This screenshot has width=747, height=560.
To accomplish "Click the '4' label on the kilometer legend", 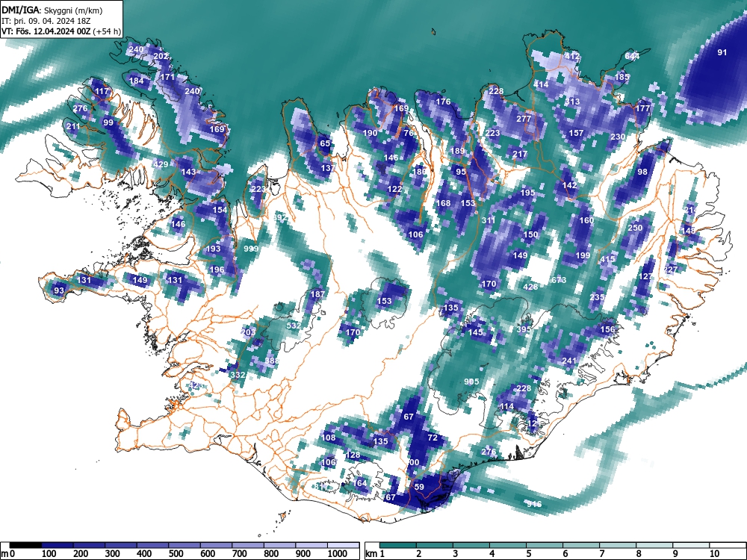I will pyautogui.click(x=492, y=554).
